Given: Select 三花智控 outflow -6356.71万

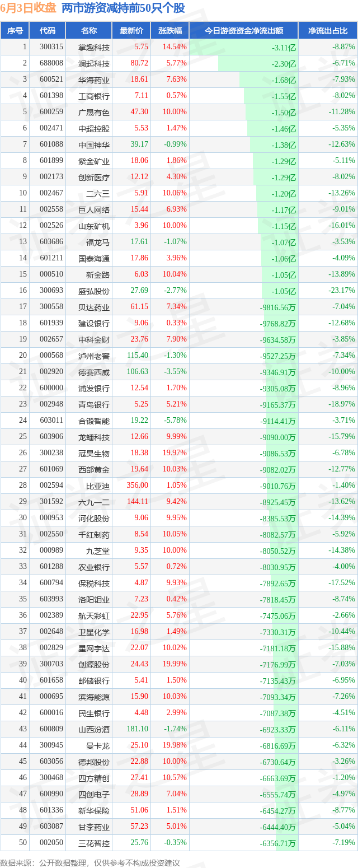Looking at the screenshot, I should pyautogui.click(x=277, y=843).
